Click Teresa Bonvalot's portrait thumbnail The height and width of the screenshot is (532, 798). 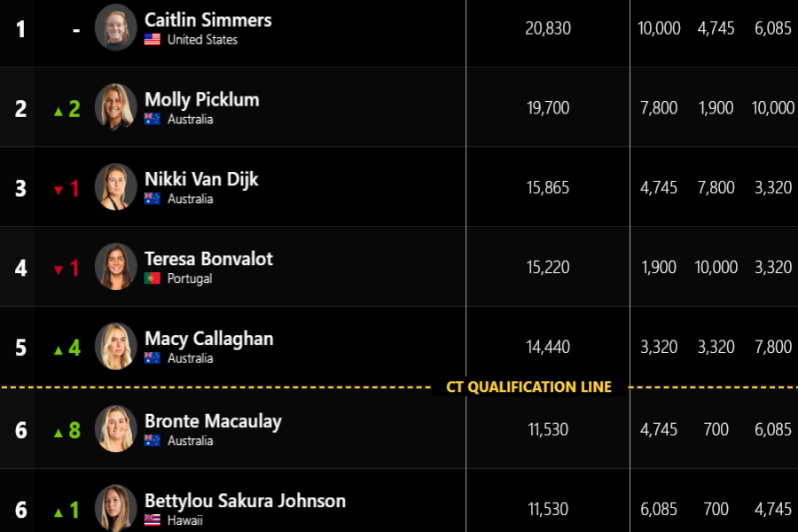click(x=116, y=266)
